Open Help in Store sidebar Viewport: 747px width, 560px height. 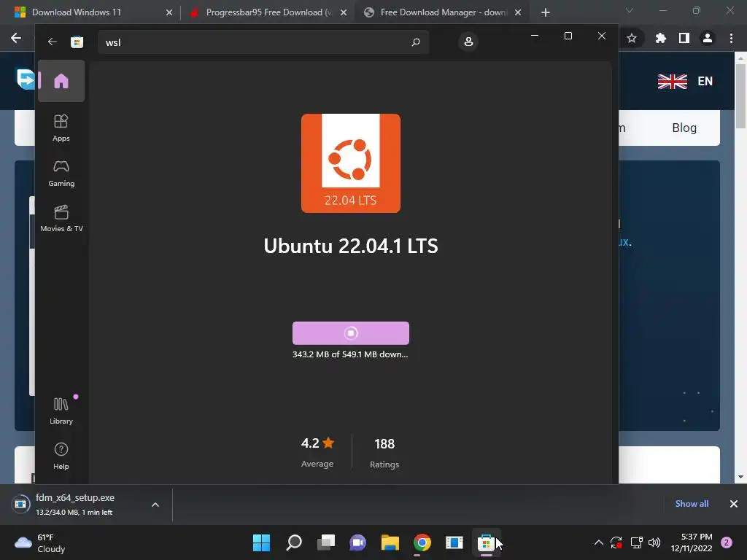click(x=61, y=456)
